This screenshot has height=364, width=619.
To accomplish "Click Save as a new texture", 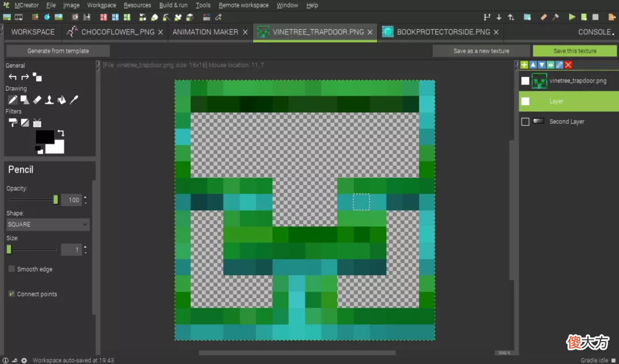I will coord(481,50).
